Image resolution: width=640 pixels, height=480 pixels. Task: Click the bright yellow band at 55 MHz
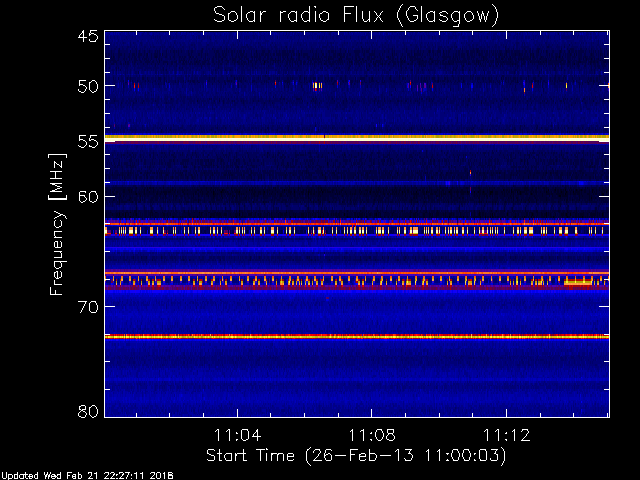pos(357,138)
